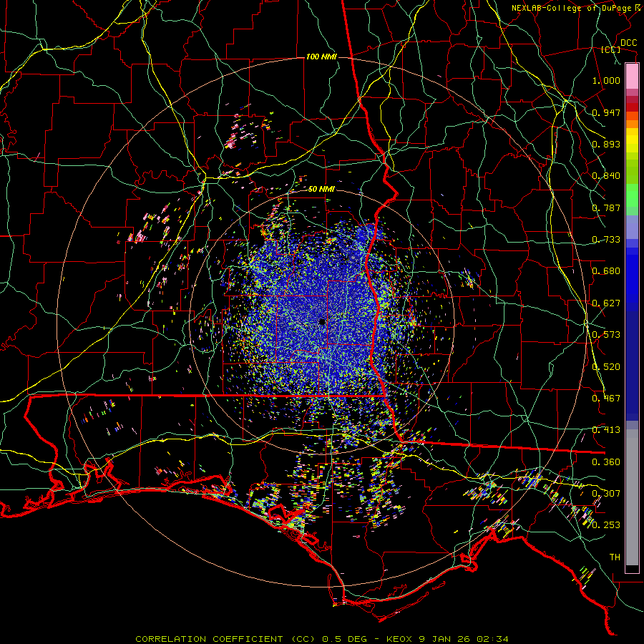Select the 0.627 scale value
This screenshot has height=644, width=644.
click(606, 303)
